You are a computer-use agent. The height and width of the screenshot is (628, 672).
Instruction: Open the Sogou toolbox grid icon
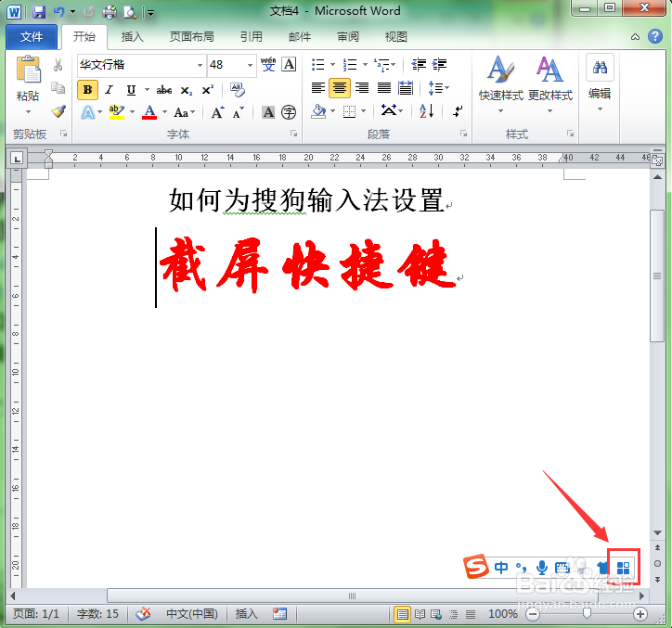click(624, 568)
